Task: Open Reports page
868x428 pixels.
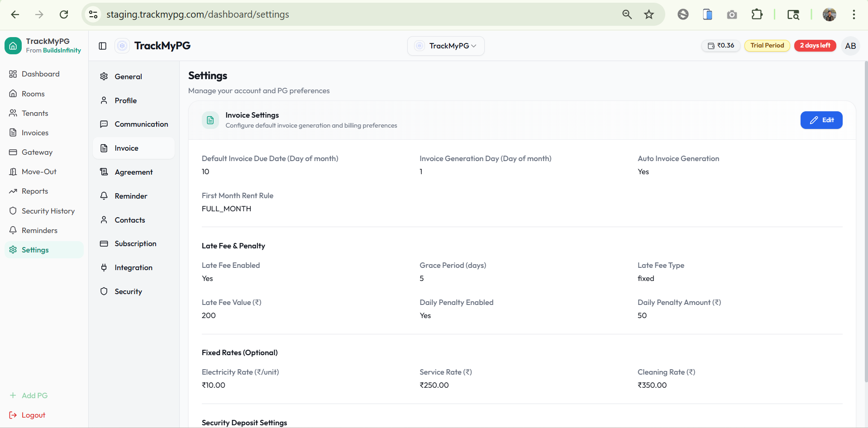Action: click(44, 191)
